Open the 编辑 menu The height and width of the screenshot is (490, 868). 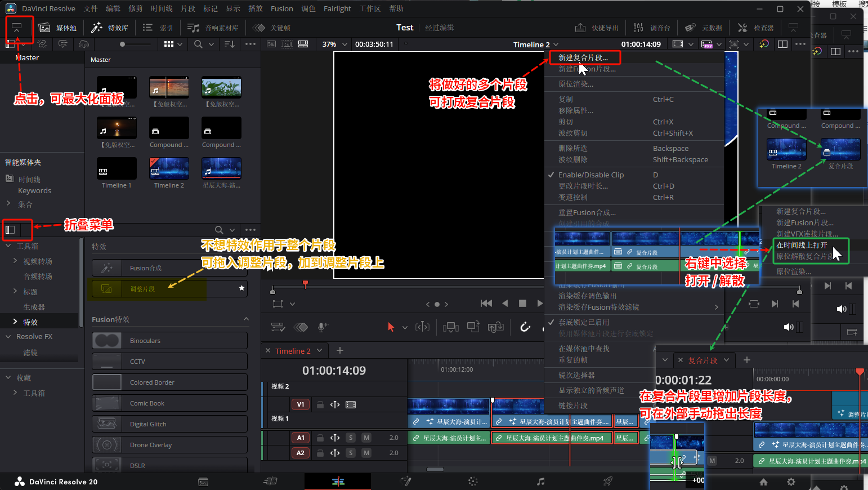113,8
